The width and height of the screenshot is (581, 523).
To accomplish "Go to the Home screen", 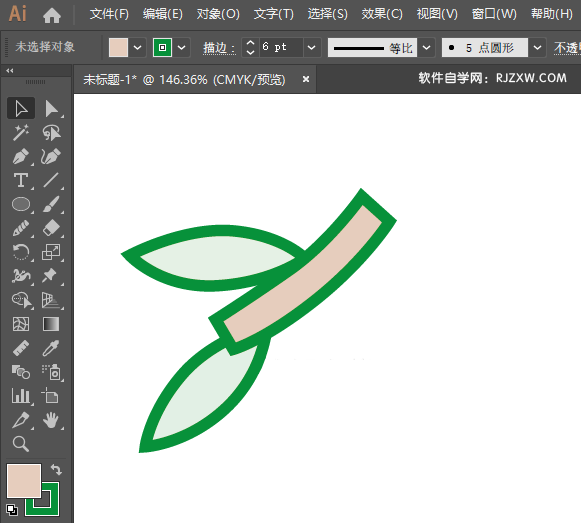I will [52, 15].
